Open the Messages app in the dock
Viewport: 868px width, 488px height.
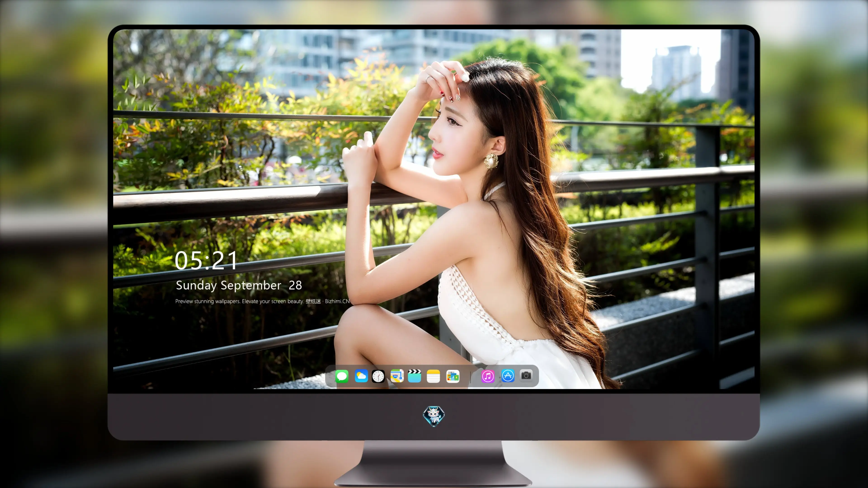tap(342, 376)
